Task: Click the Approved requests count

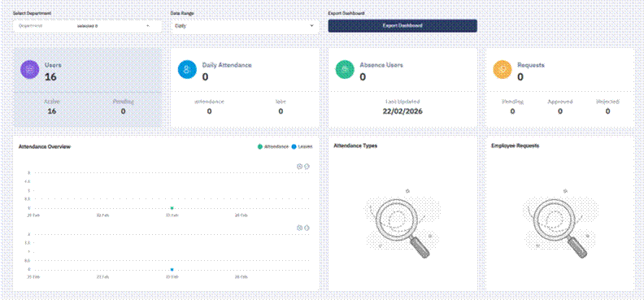Action: pos(560,111)
